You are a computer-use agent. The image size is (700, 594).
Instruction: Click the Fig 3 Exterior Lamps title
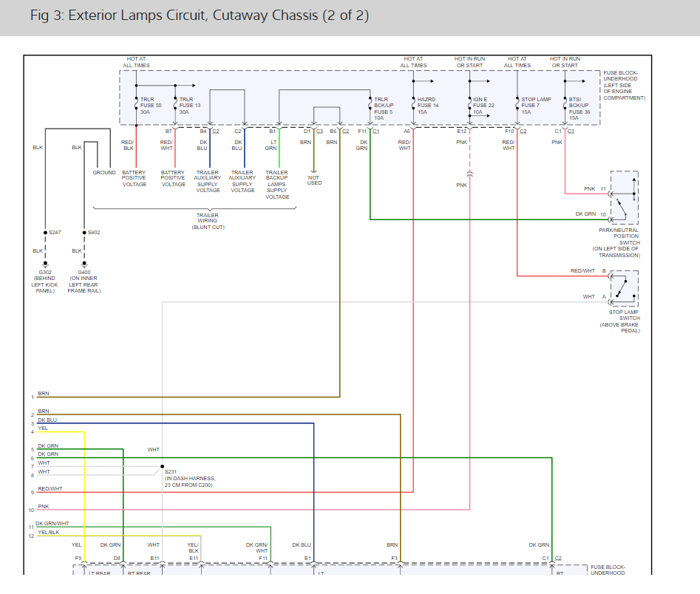199,16
